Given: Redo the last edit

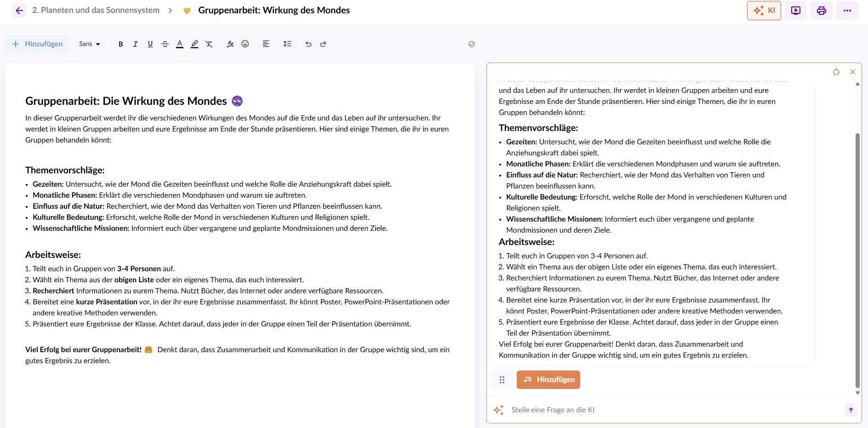Looking at the screenshot, I should pyautogui.click(x=323, y=44).
